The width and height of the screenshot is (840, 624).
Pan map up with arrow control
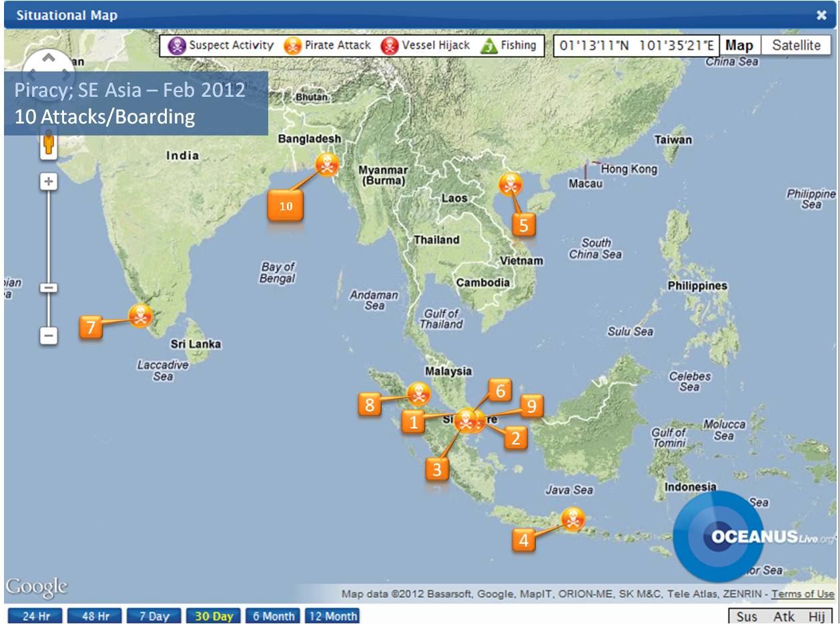pyautogui.click(x=49, y=58)
